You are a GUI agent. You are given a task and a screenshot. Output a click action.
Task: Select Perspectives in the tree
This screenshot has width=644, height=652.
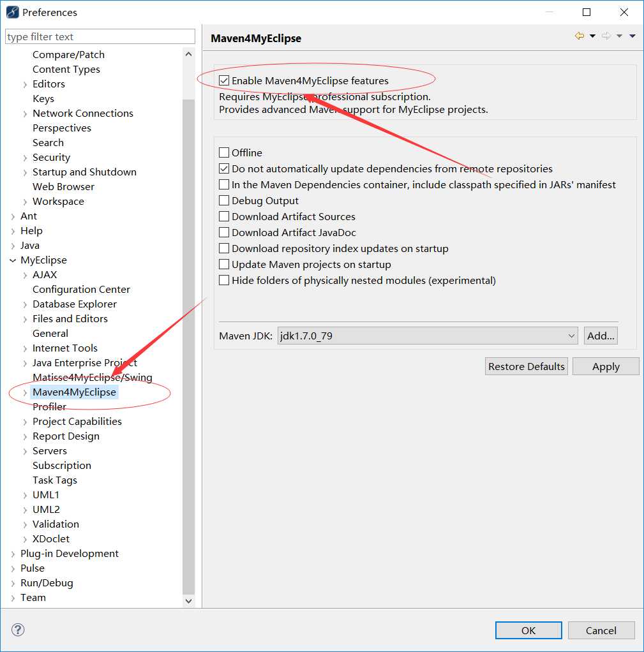point(61,128)
